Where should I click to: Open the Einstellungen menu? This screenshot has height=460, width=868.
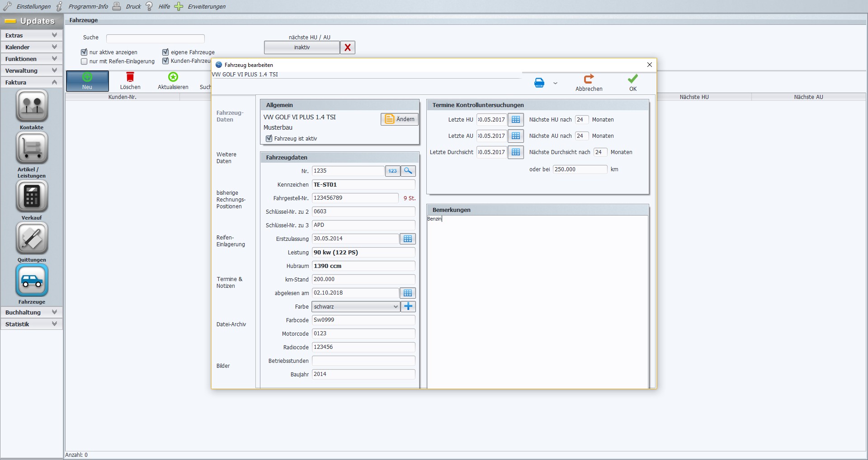click(x=27, y=6)
